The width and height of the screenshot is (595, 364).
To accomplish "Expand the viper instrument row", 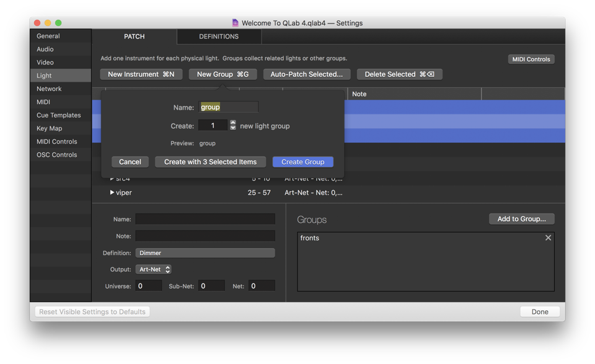I will pos(112,193).
